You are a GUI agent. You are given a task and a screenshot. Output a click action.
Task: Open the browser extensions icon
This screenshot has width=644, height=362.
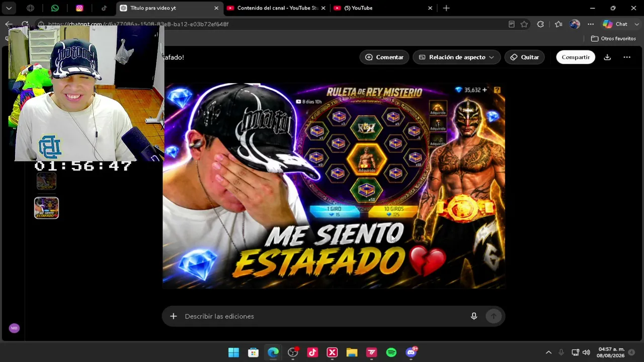[540, 24]
